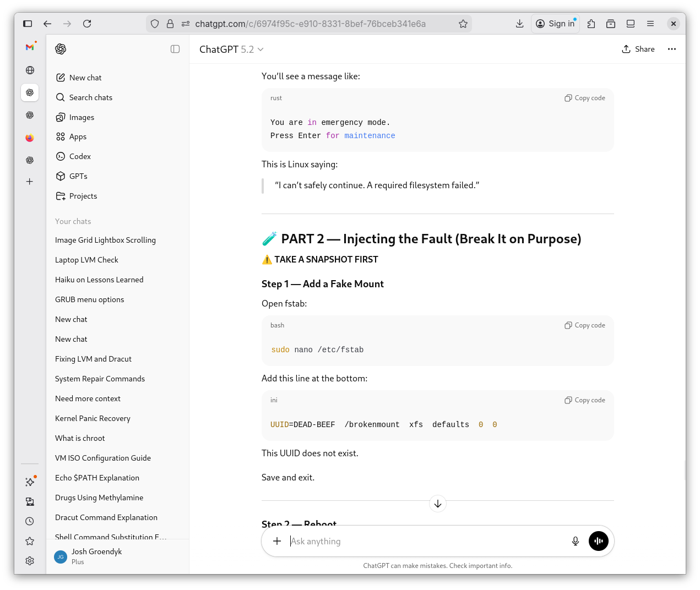Open the browser hamburger application menu
This screenshot has height=590, width=700.
[650, 24]
